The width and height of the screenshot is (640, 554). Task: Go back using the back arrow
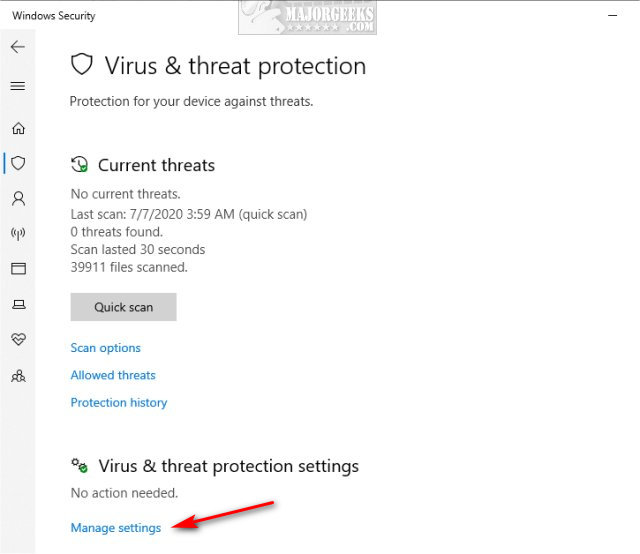17,47
